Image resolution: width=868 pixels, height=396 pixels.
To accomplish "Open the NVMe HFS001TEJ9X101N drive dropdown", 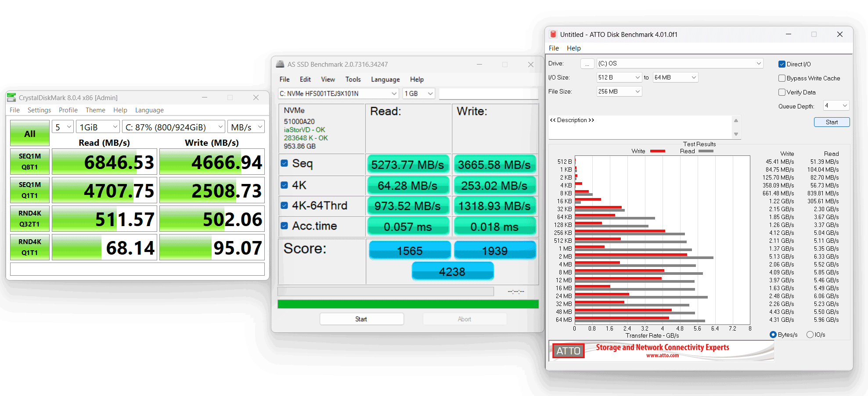I will (338, 94).
